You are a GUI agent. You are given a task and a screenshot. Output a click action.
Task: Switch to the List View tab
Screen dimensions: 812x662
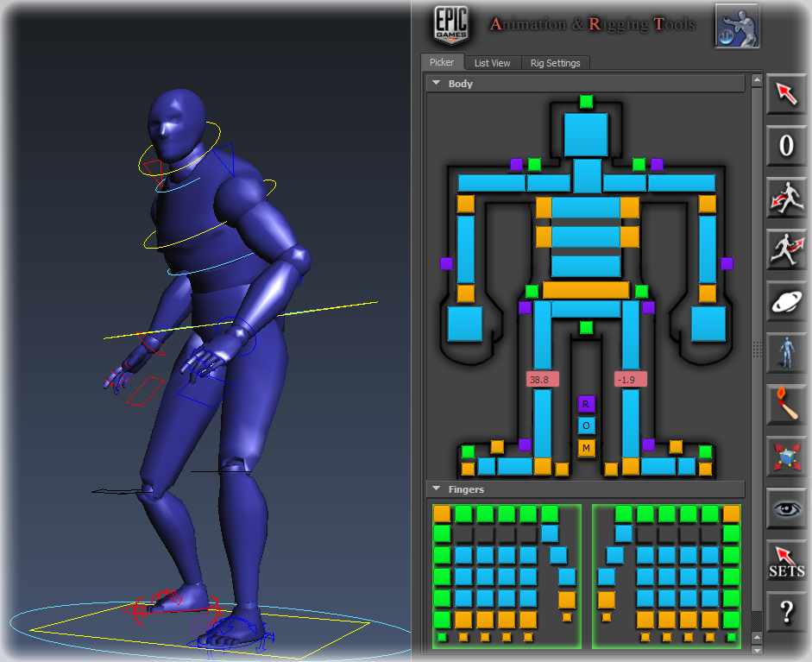coord(492,63)
